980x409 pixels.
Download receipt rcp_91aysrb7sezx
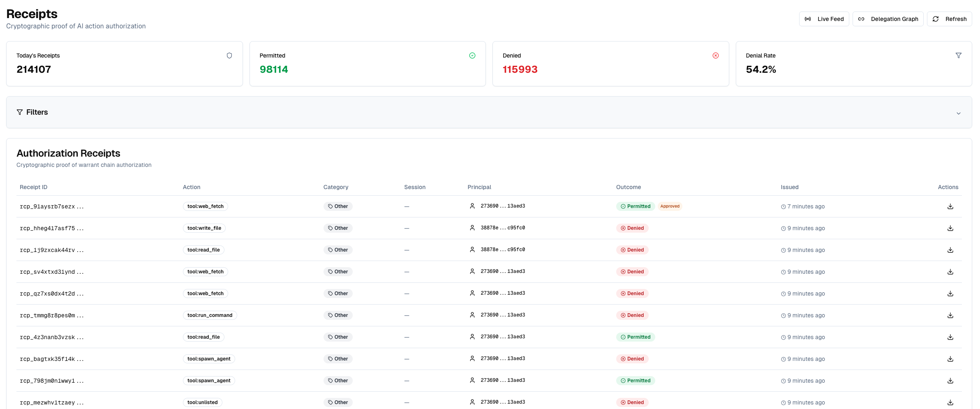point(950,206)
